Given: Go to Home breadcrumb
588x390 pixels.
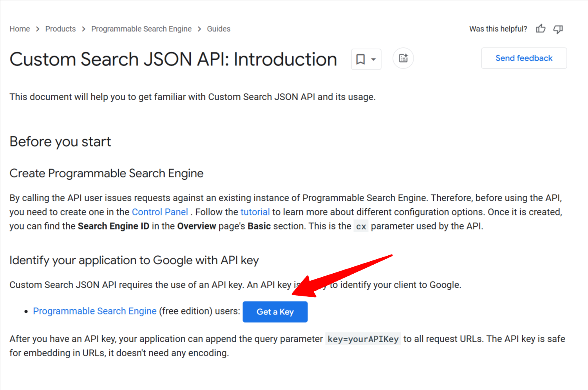Looking at the screenshot, I should [20, 29].
